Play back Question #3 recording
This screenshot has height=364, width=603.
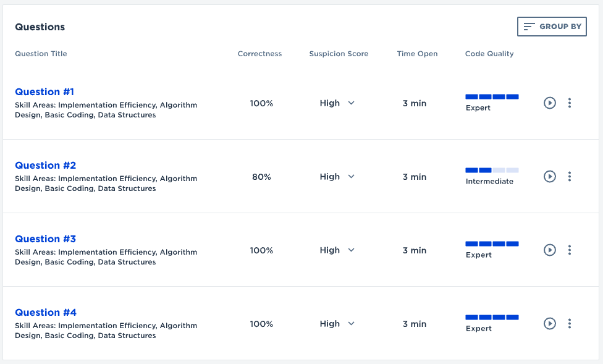pos(550,250)
